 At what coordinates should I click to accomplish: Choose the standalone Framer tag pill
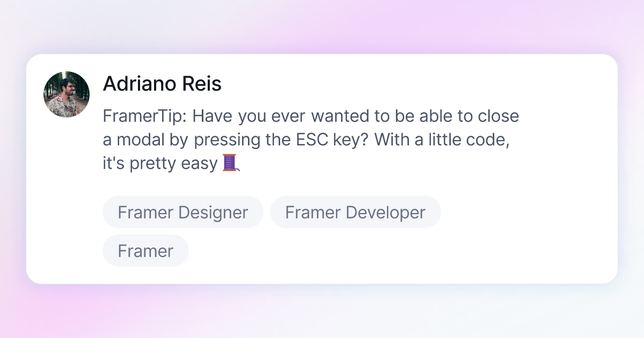[145, 251]
